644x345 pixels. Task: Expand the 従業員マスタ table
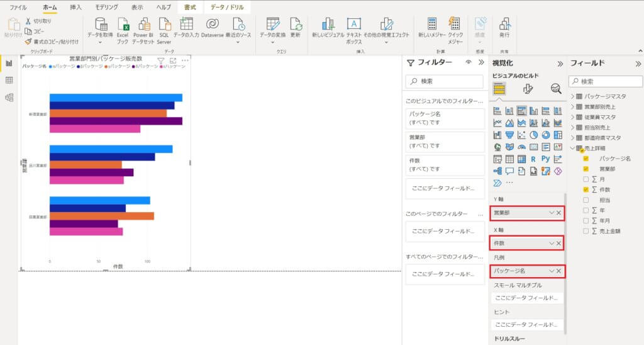pos(572,116)
